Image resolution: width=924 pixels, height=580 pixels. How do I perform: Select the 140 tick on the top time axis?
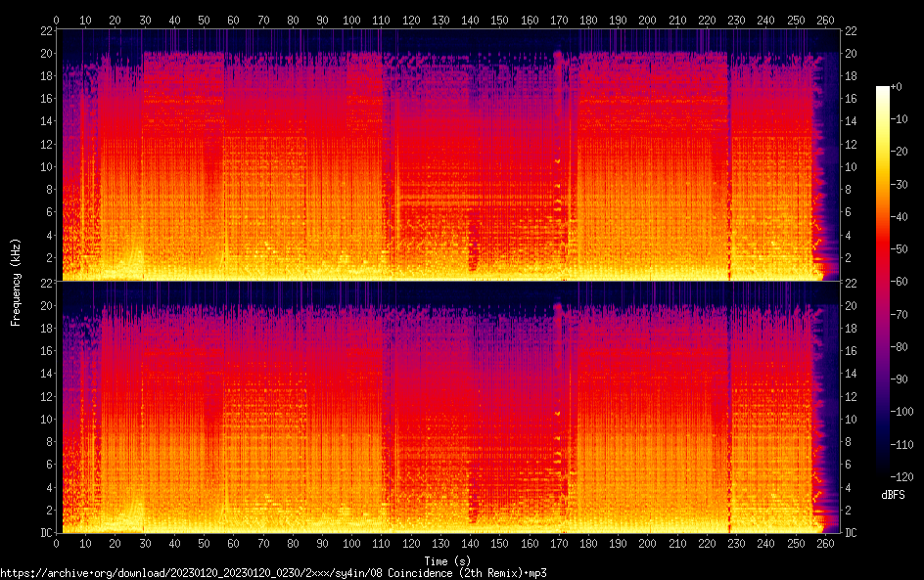click(x=470, y=19)
